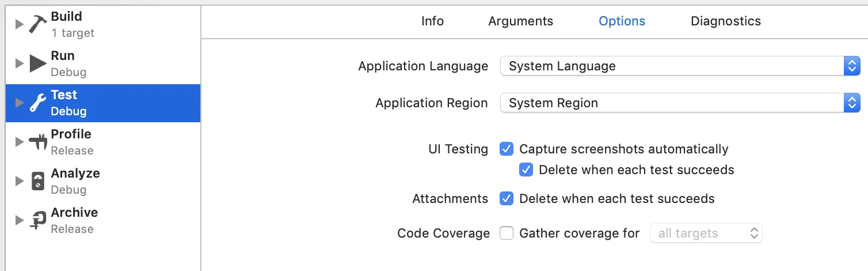Viewport: 868px width, 271px height.
Task: Uncheck UI Testing Delete when each test succeeds
Action: (526, 170)
